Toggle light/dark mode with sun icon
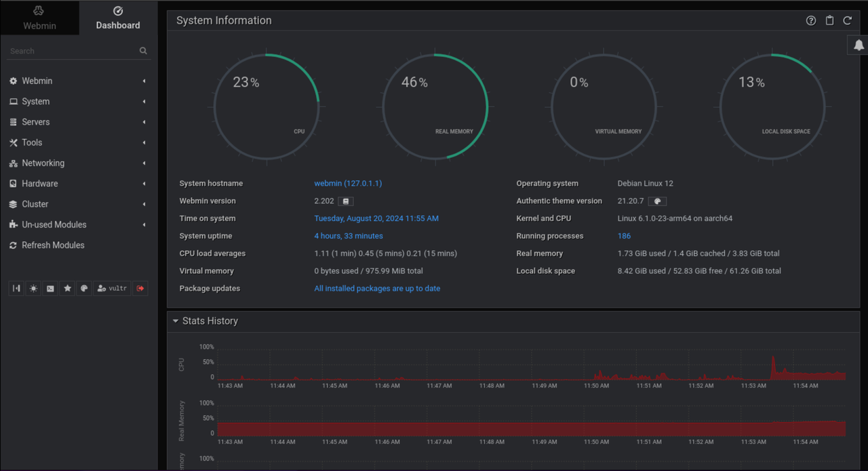 pyautogui.click(x=33, y=289)
